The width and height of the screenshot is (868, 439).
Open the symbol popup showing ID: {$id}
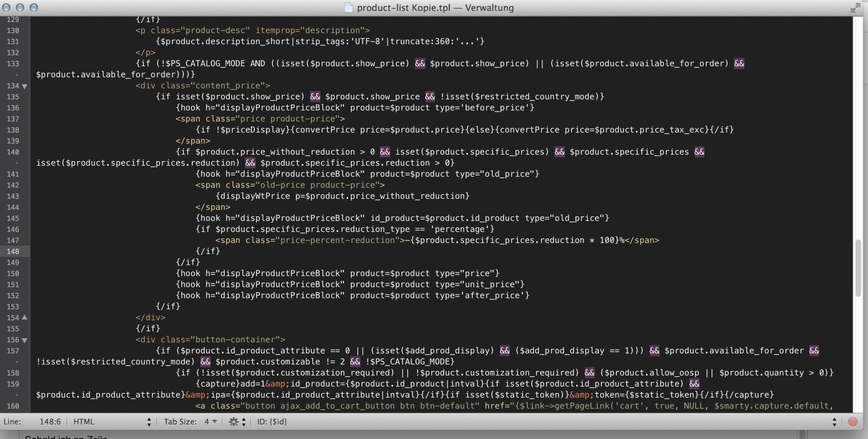[x=272, y=422]
